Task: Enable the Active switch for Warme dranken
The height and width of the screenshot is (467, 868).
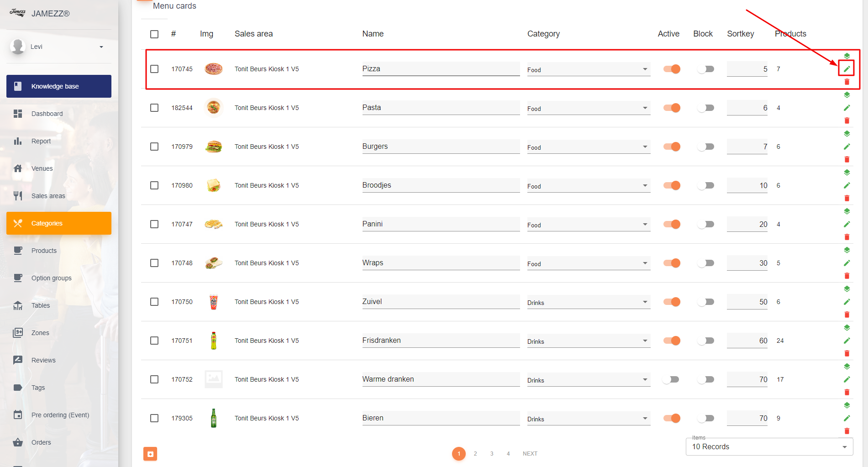Action: click(x=671, y=379)
